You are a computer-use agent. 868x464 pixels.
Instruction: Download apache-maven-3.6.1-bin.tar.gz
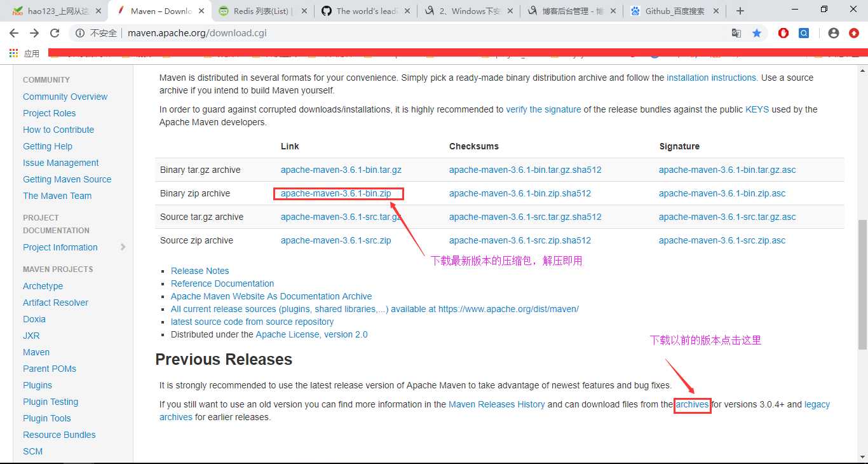pos(341,170)
